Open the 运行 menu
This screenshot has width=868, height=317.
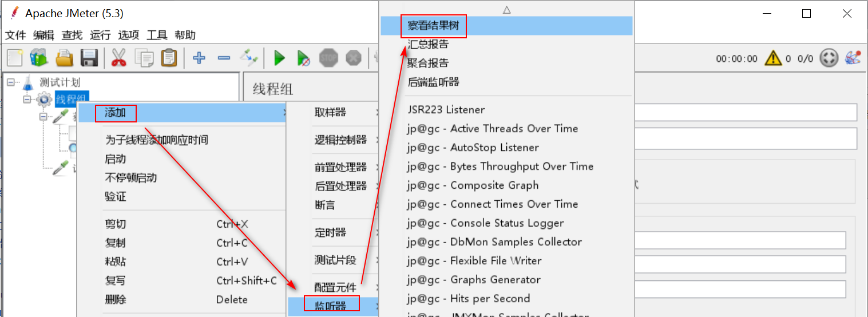100,35
